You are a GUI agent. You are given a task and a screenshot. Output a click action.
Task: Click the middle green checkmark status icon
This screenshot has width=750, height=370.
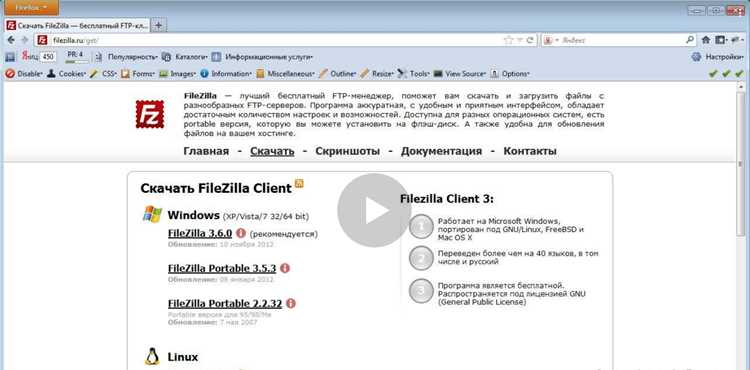[726, 74]
